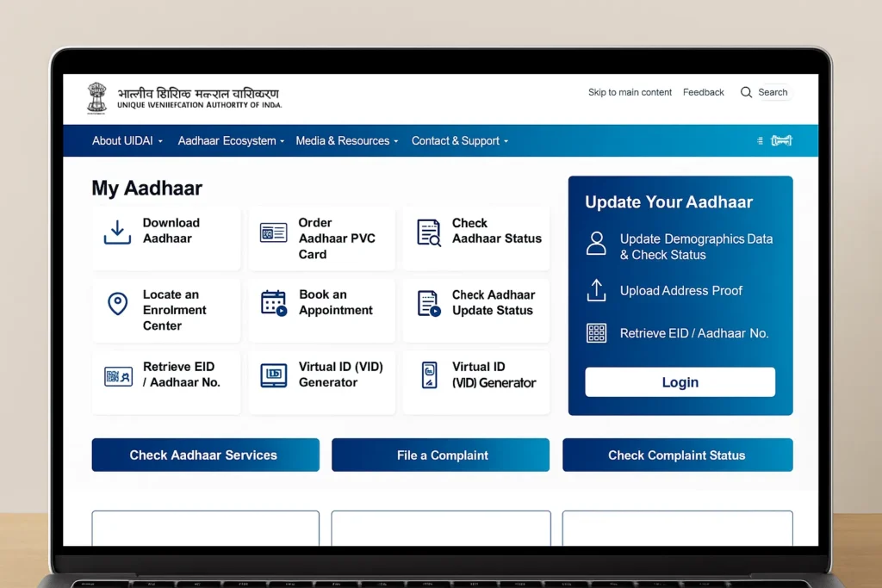Click the Unique Identification Authority of India title text
Image resolution: width=882 pixels, height=588 pixels.
tap(199, 105)
